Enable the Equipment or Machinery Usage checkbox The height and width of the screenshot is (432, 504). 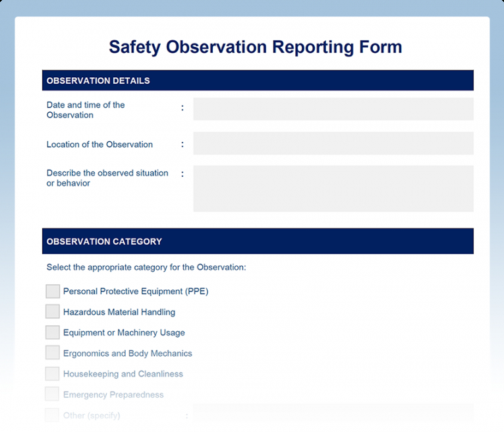[53, 332]
